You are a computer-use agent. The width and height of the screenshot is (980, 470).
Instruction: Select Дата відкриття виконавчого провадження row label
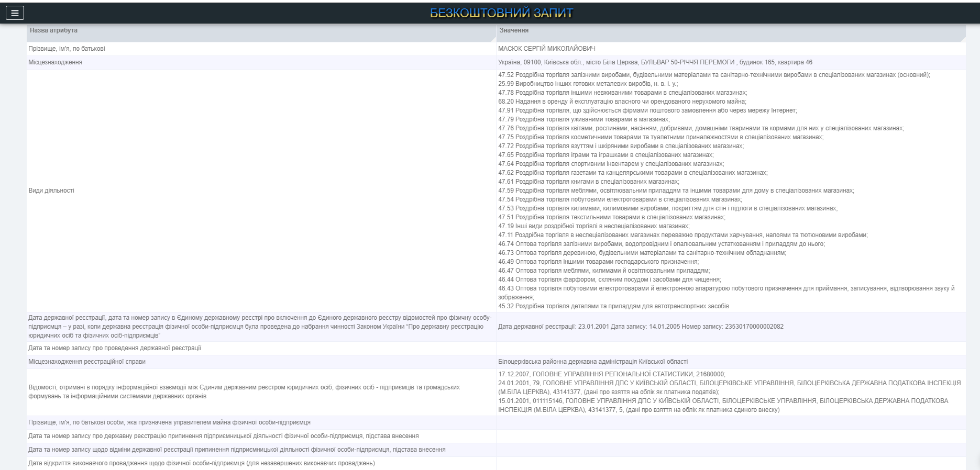pyautogui.click(x=202, y=463)
